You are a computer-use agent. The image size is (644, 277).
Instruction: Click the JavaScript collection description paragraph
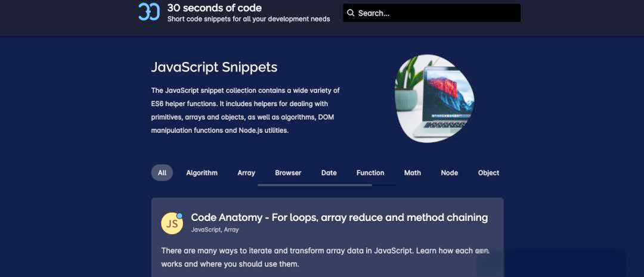coord(245,110)
